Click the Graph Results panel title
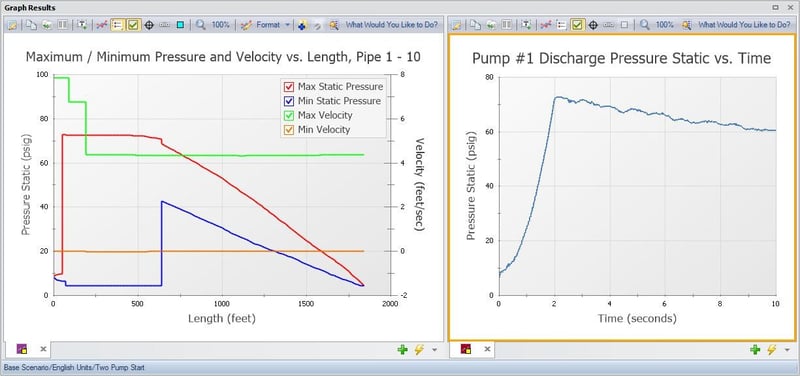This screenshot has height=376, width=800. tap(30, 8)
